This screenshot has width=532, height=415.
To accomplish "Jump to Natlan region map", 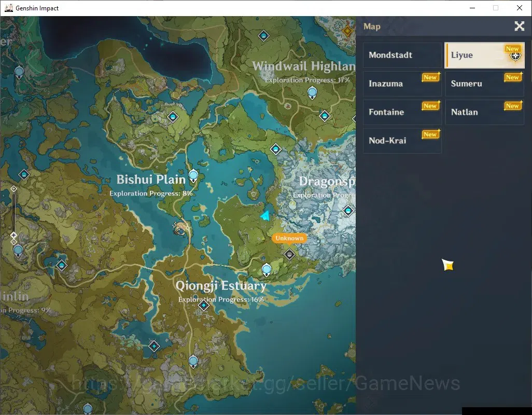I will coord(484,112).
